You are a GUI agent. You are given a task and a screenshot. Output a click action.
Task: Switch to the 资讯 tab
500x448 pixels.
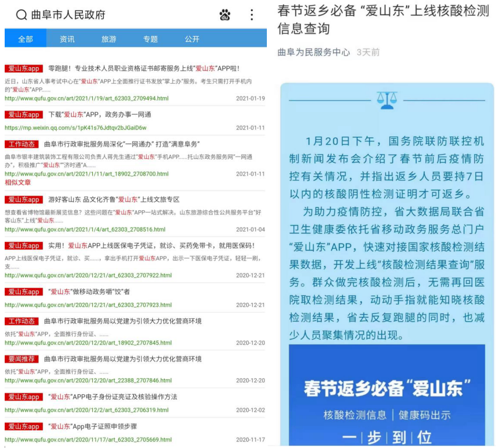coord(67,39)
